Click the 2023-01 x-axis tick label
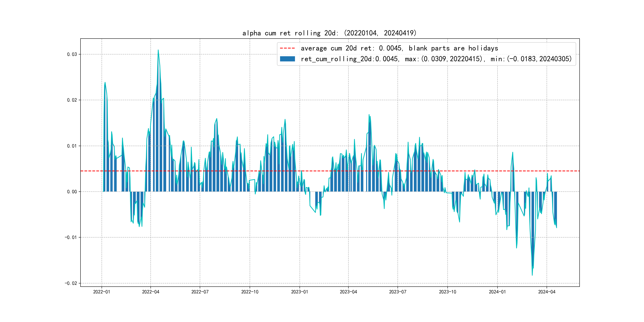Screen dimensions: 644x322 click(300, 292)
